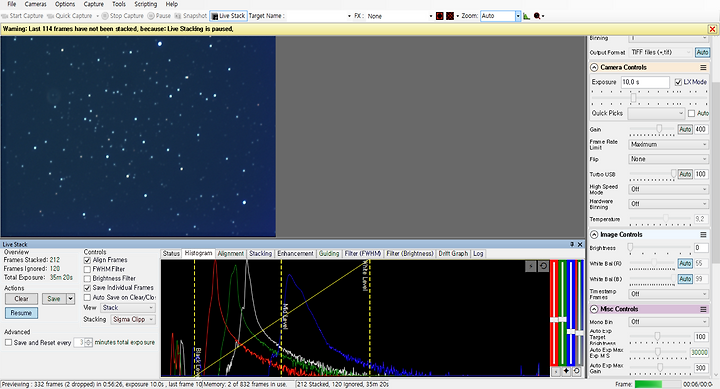Toggle the Turbo USB Auto button
Viewport: 720px width, 389px height.
[685, 175]
